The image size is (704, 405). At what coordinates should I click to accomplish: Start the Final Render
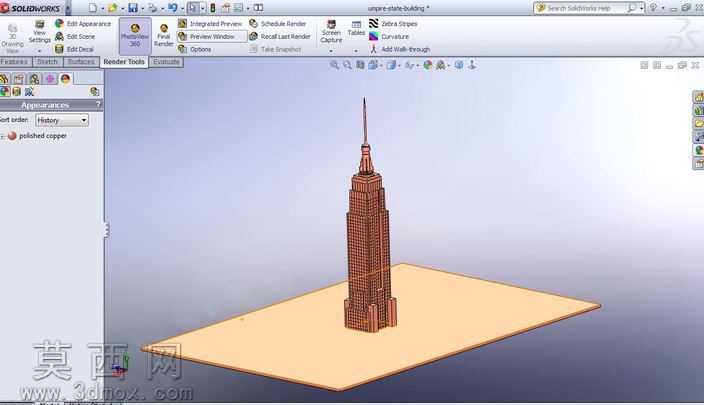(x=163, y=35)
